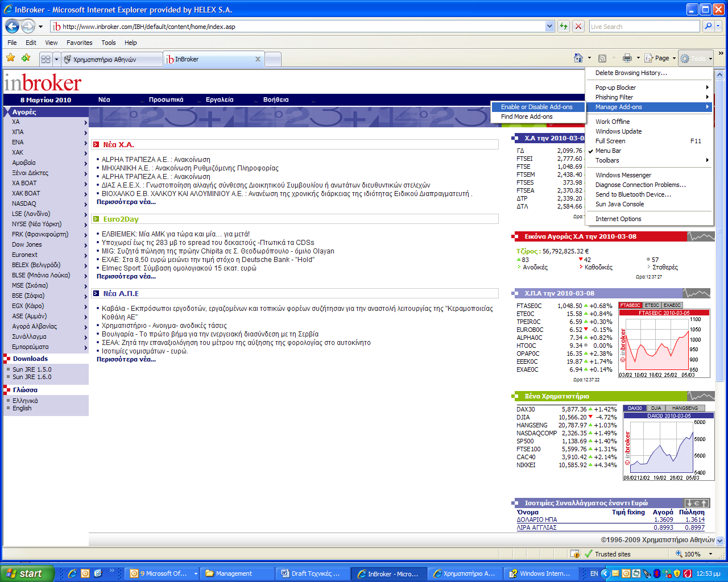728x582 pixels.
Task: Expand toolbar overflow chevron
Action: click(721, 54)
